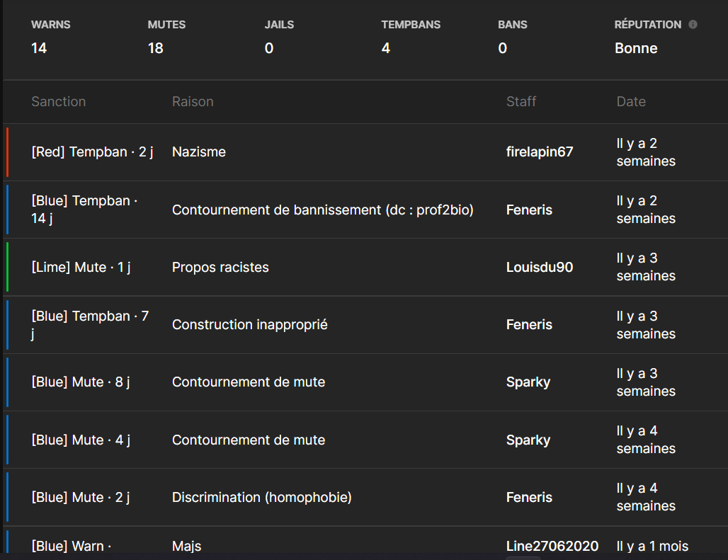Viewport: 728px width, 560px height.
Task: Select the Discrimination (homophobie) sanction entry
Action: pos(261,498)
